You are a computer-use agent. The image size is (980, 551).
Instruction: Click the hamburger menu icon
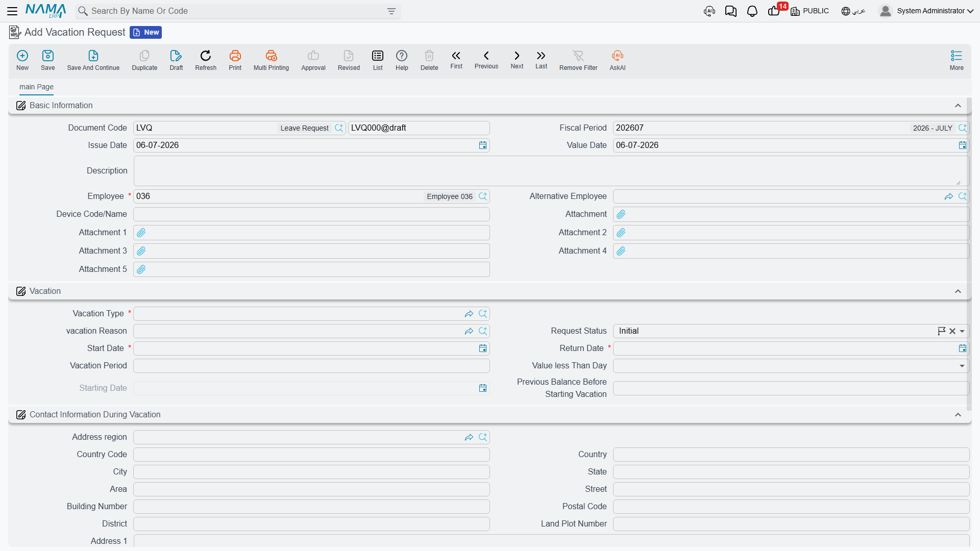[12, 11]
